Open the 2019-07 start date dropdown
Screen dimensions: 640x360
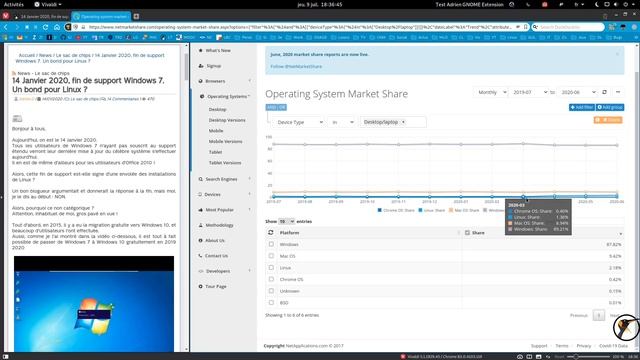[530, 92]
